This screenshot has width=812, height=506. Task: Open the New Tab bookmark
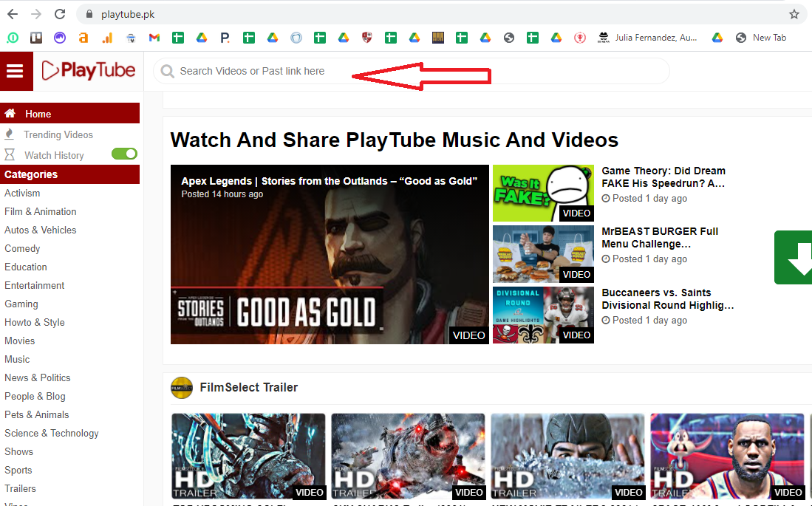[768, 37]
